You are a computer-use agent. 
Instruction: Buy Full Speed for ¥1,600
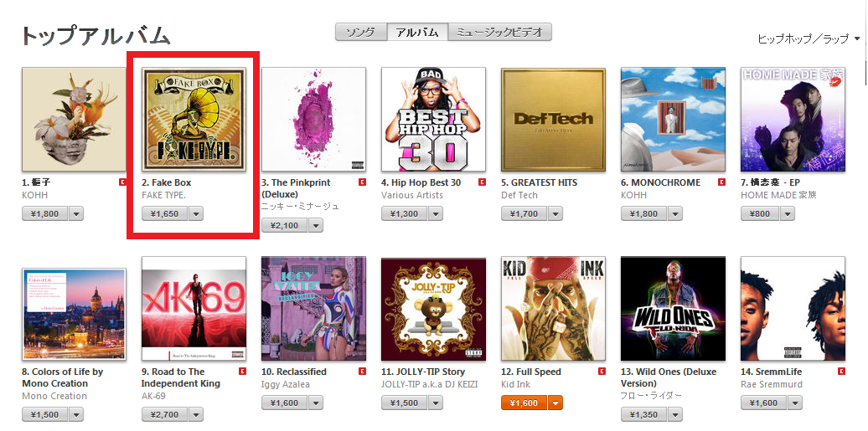pos(524,403)
